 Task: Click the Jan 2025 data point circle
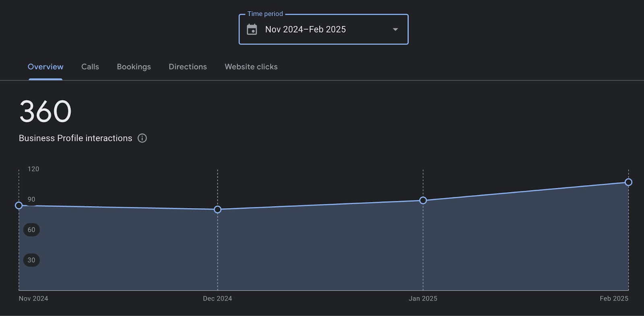(423, 200)
